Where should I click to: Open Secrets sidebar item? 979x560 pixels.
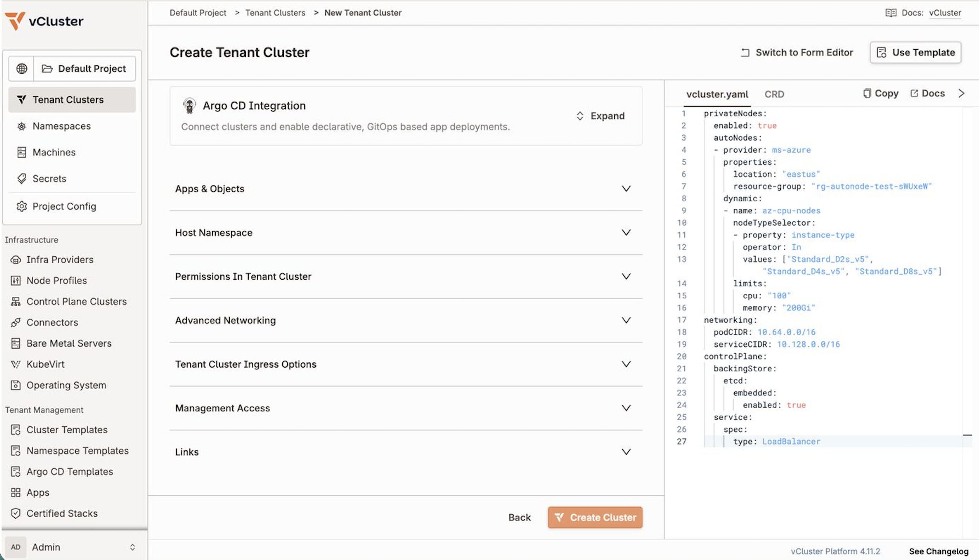pyautogui.click(x=72, y=179)
